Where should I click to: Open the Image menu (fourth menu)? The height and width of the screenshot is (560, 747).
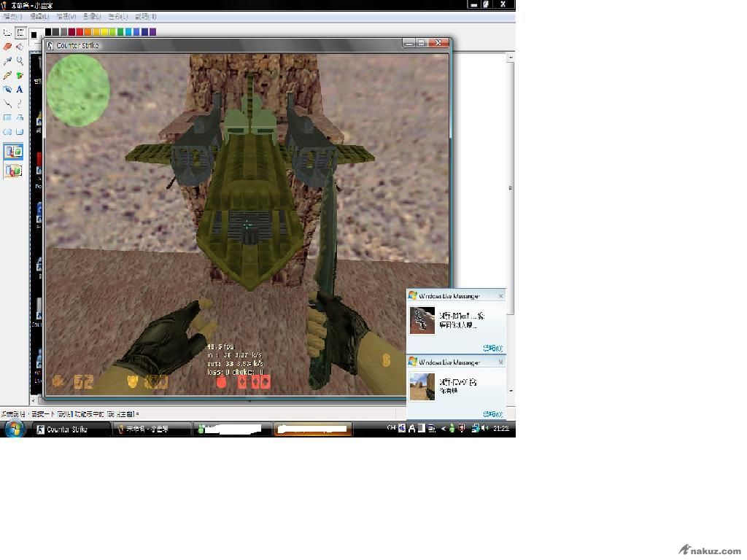point(92,17)
